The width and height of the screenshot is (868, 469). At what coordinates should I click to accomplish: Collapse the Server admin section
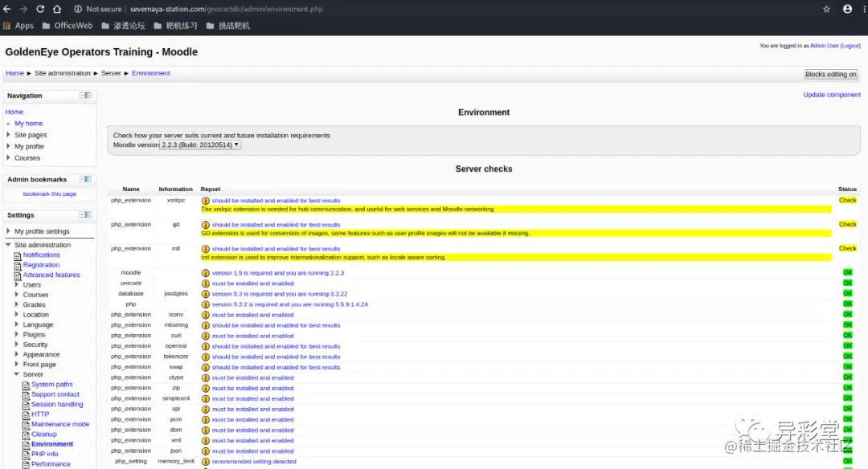(17, 374)
